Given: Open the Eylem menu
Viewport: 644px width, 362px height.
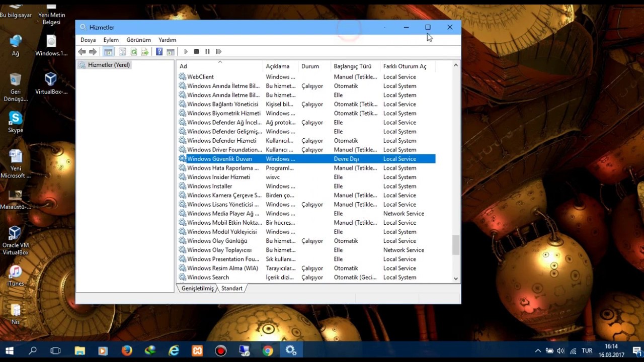Looking at the screenshot, I should pos(111,40).
